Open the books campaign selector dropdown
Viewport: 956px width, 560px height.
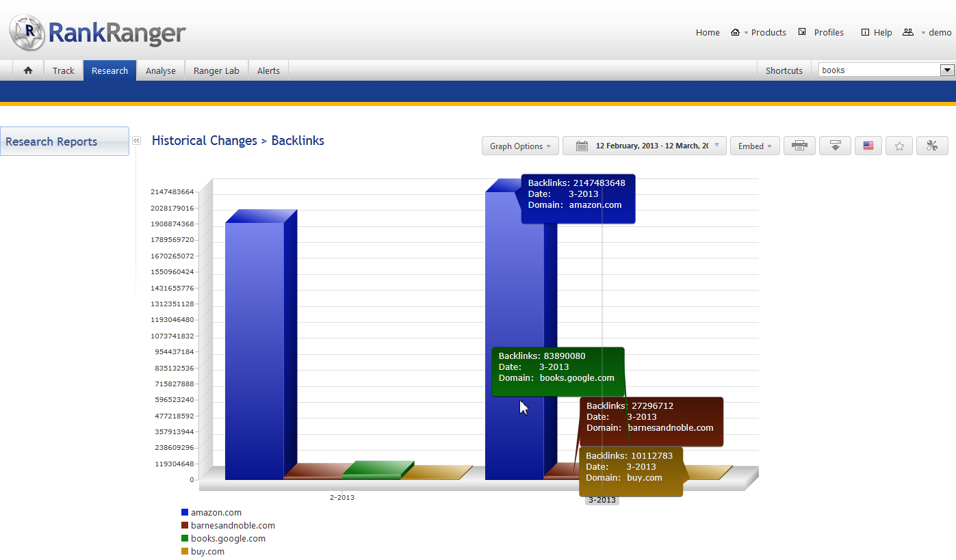[947, 70]
